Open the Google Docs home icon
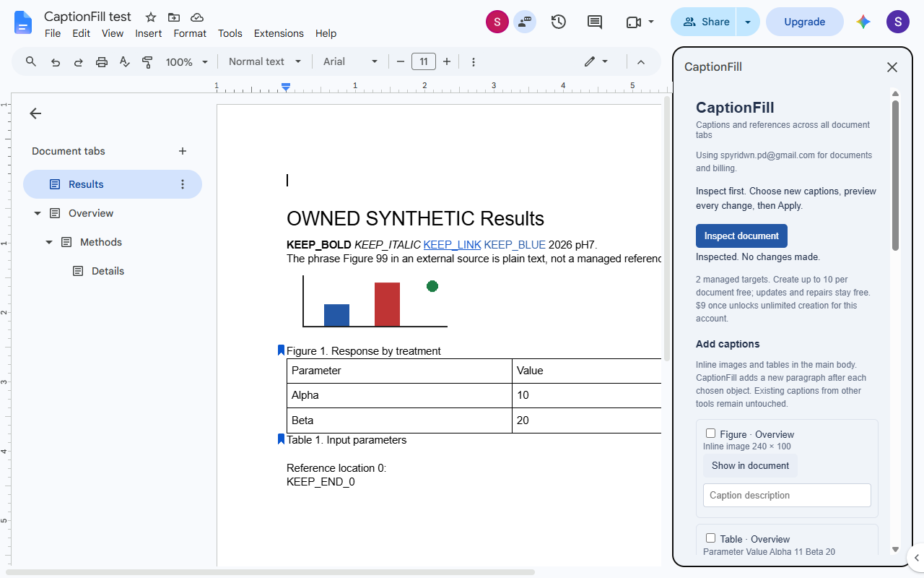The height and width of the screenshot is (578, 924). click(23, 22)
